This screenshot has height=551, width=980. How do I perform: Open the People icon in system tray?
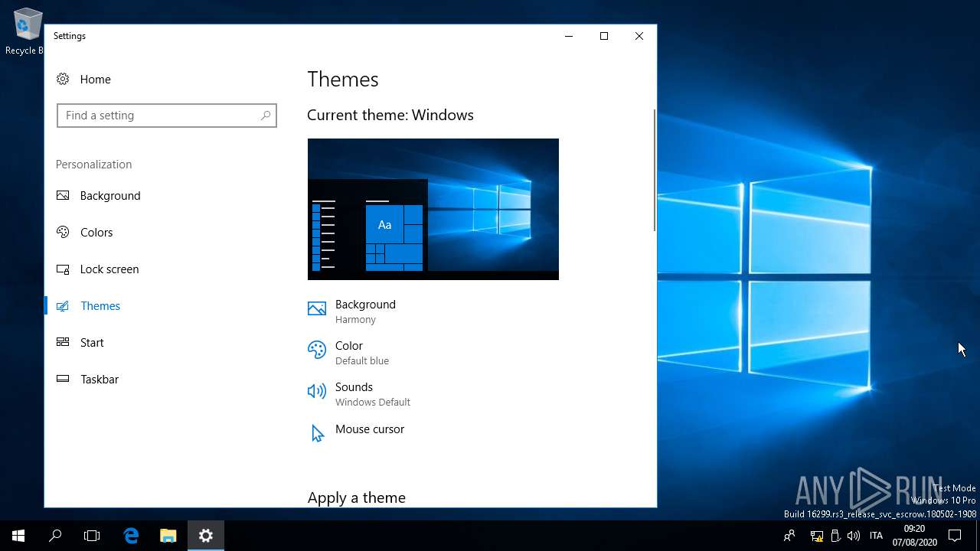(789, 536)
